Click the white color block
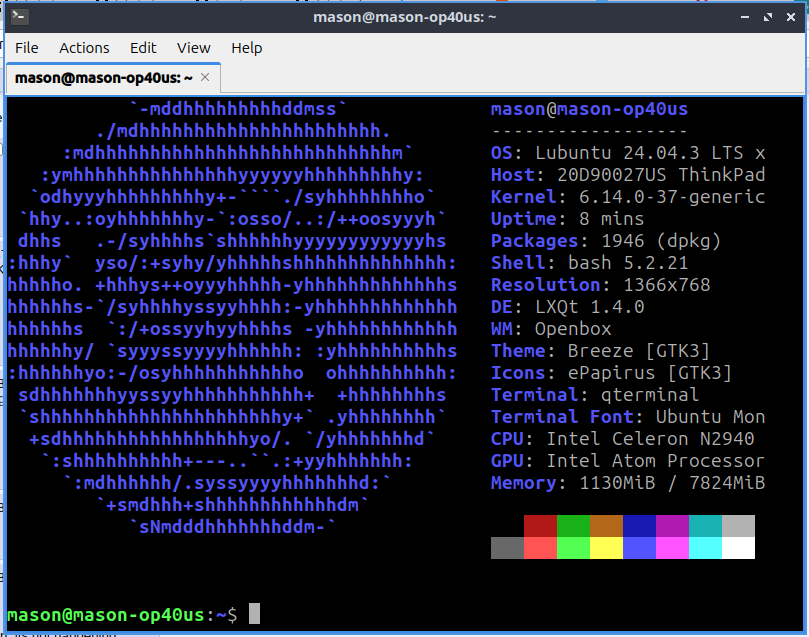Viewport: 809px width, 637px height. tap(738, 548)
